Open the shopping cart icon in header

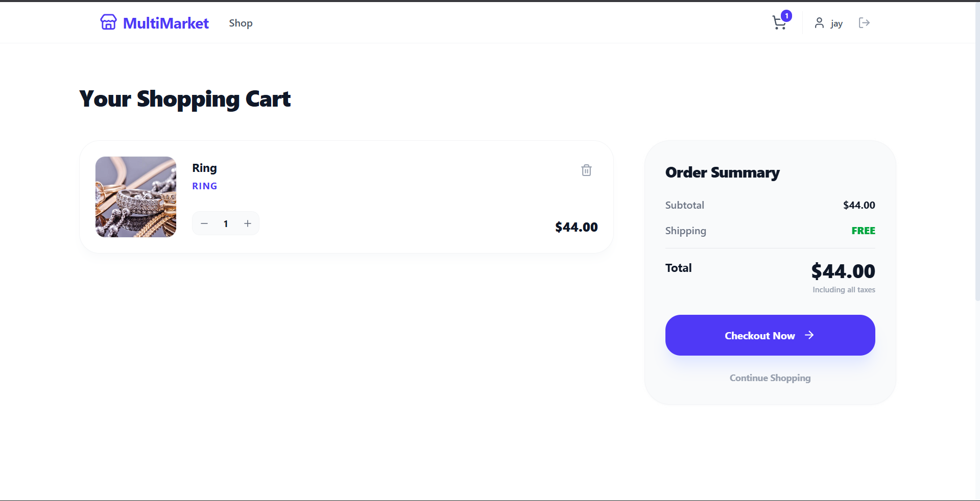point(778,23)
